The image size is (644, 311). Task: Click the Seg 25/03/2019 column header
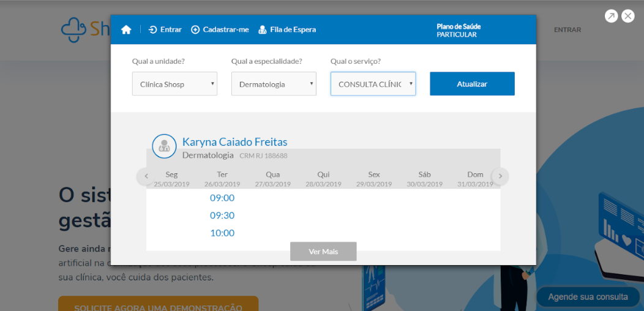pyautogui.click(x=171, y=179)
